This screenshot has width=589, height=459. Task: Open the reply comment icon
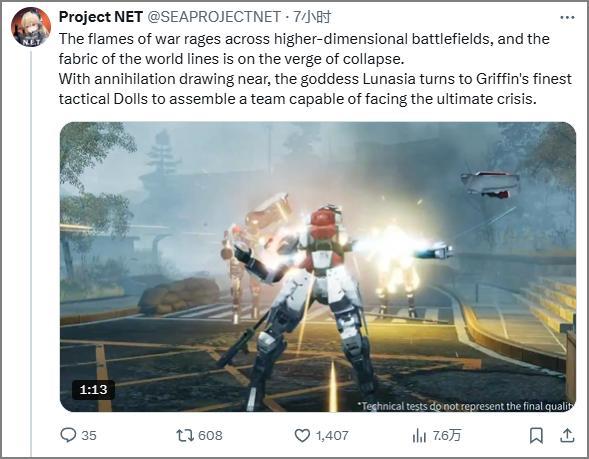68,435
